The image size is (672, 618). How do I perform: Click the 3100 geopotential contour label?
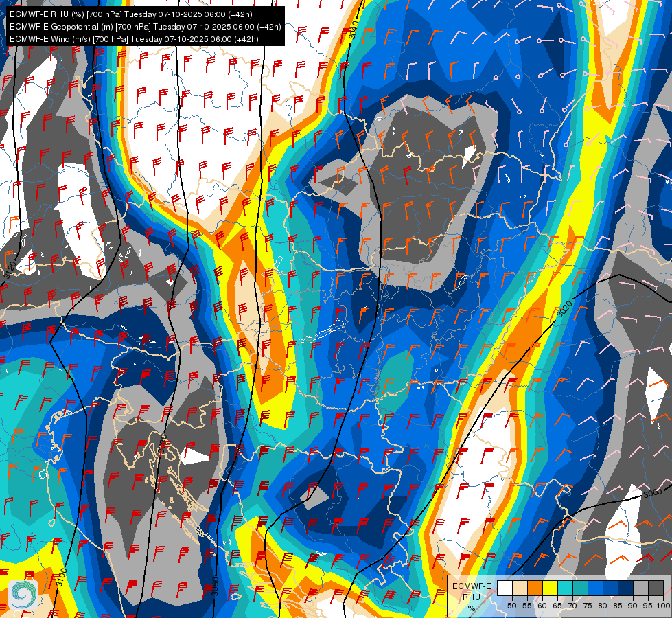61,577
